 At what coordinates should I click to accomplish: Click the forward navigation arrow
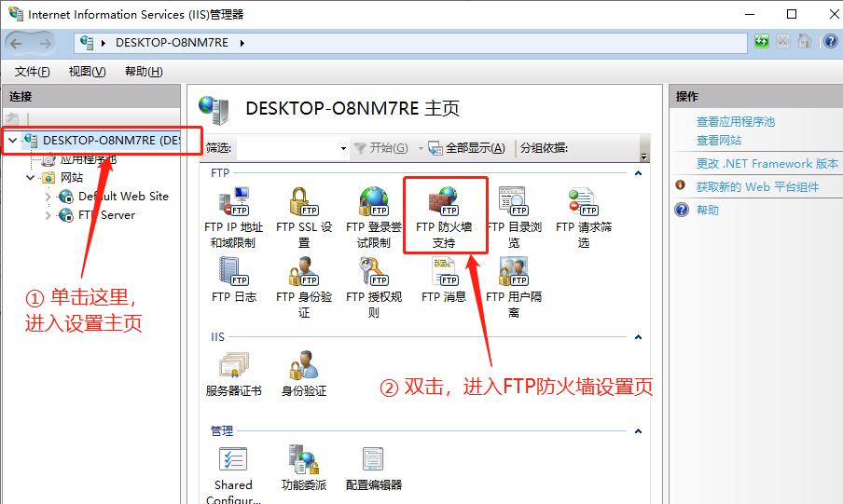pyautogui.click(x=46, y=44)
